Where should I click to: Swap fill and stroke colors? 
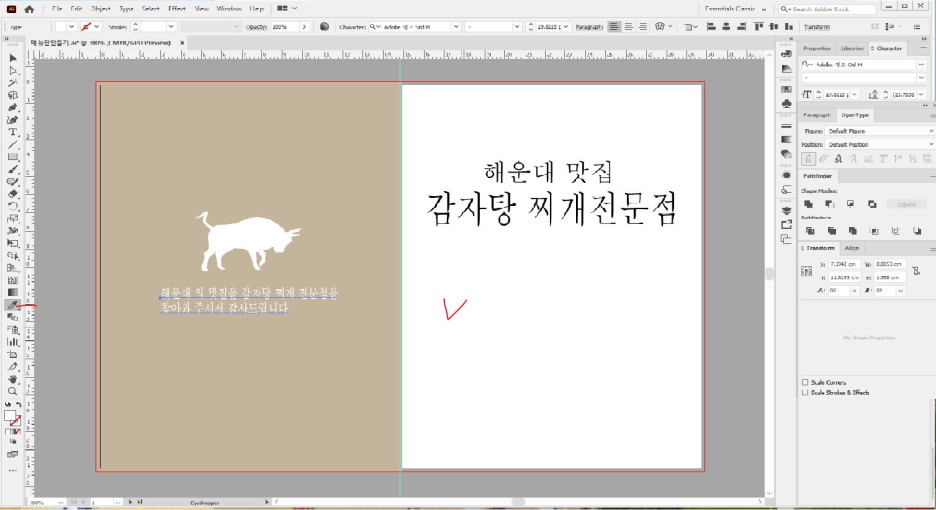pyautogui.click(x=19, y=405)
